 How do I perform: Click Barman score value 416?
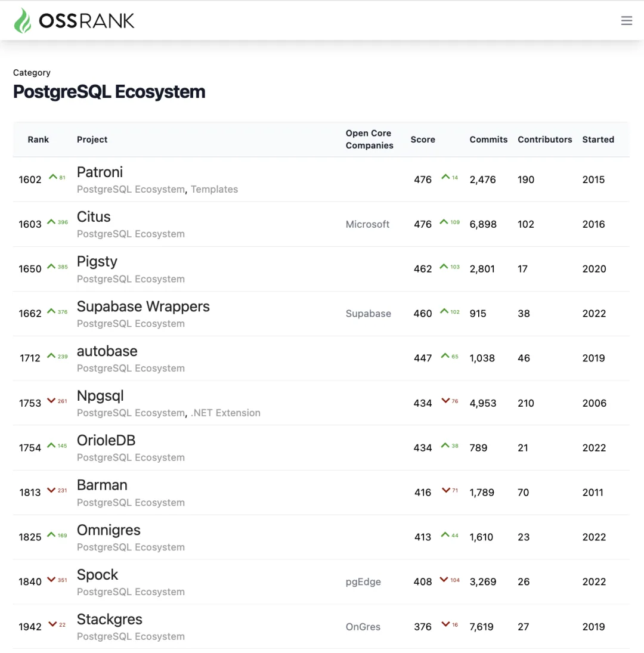tap(423, 493)
